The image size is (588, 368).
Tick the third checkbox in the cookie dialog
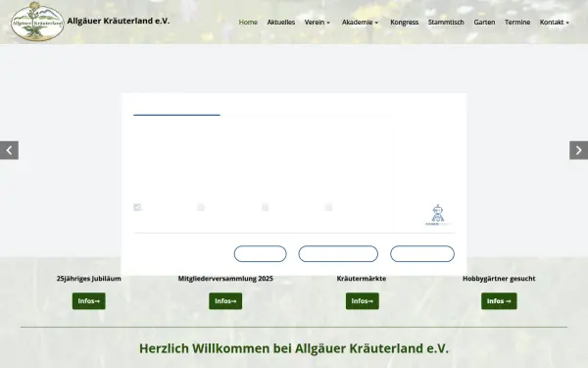266,207
